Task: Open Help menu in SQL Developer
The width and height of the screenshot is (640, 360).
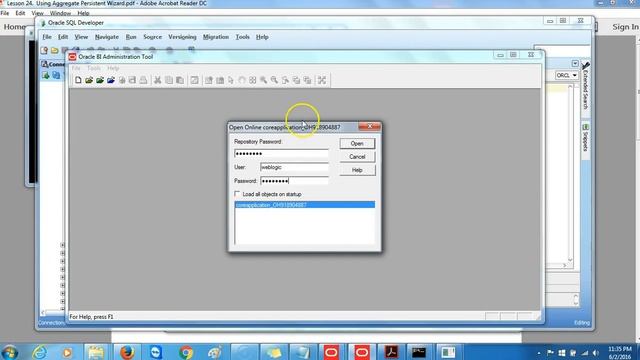Action: pyautogui.click(x=262, y=37)
